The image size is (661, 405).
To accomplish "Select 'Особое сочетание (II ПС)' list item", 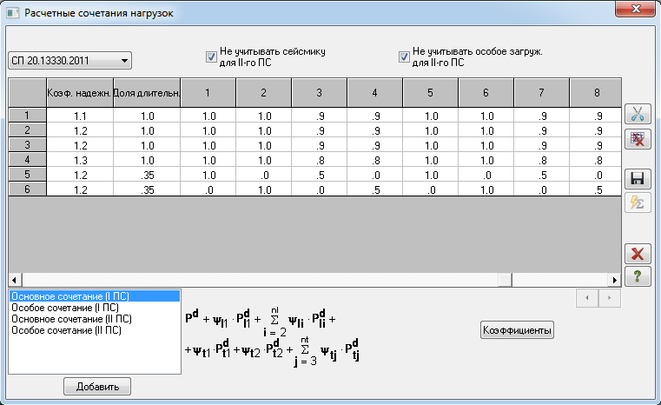I will point(95,330).
